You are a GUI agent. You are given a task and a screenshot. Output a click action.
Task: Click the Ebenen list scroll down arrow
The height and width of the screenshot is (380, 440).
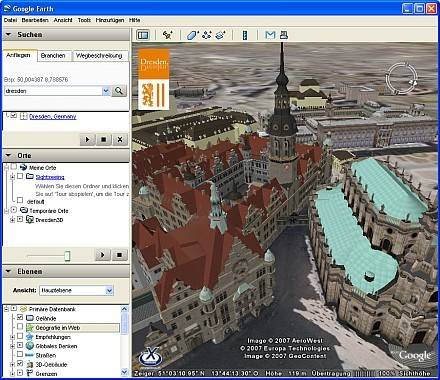pyautogui.click(x=124, y=372)
